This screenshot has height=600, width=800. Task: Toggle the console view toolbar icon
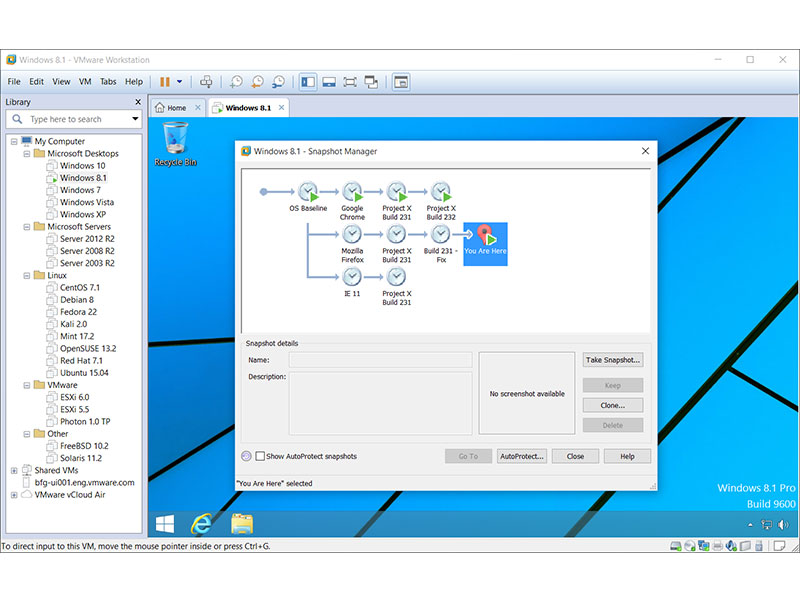point(401,82)
